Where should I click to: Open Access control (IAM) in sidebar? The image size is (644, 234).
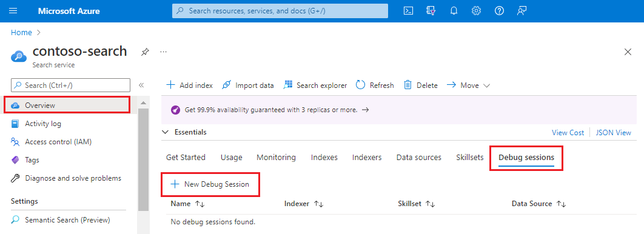click(x=58, y=142)
